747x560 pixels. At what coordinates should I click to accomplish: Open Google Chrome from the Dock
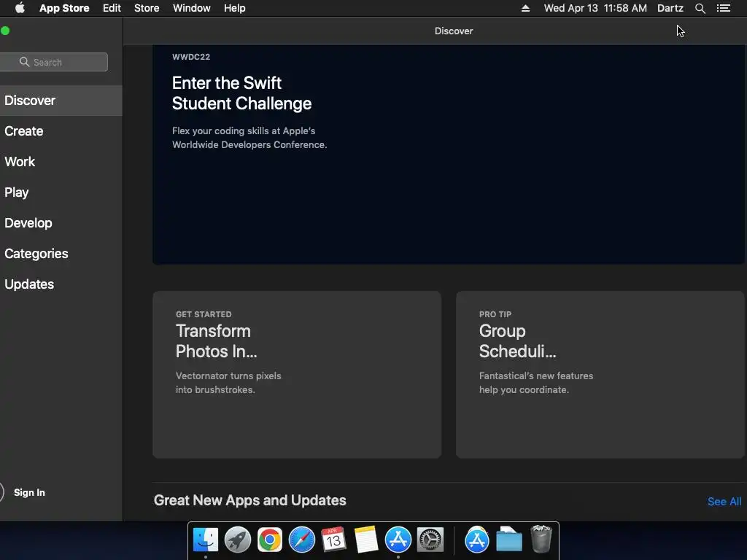[x=270, y=540]
